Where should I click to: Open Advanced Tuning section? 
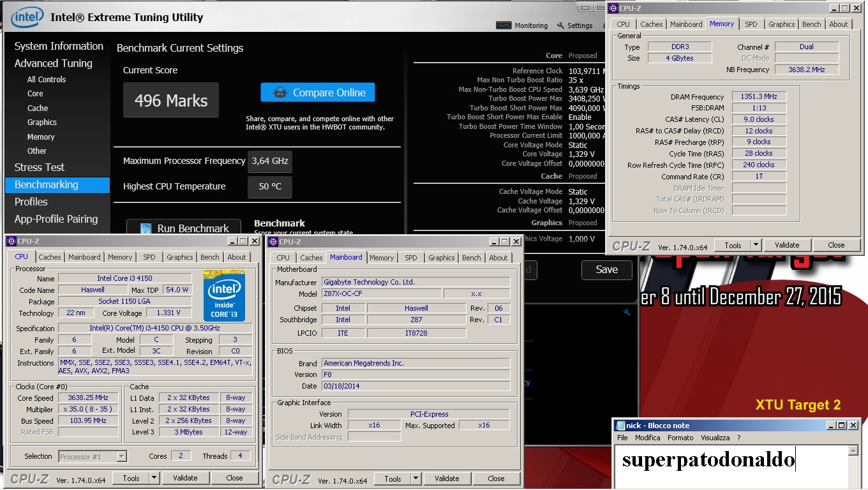pyautogui.click(x=54, y=63)
